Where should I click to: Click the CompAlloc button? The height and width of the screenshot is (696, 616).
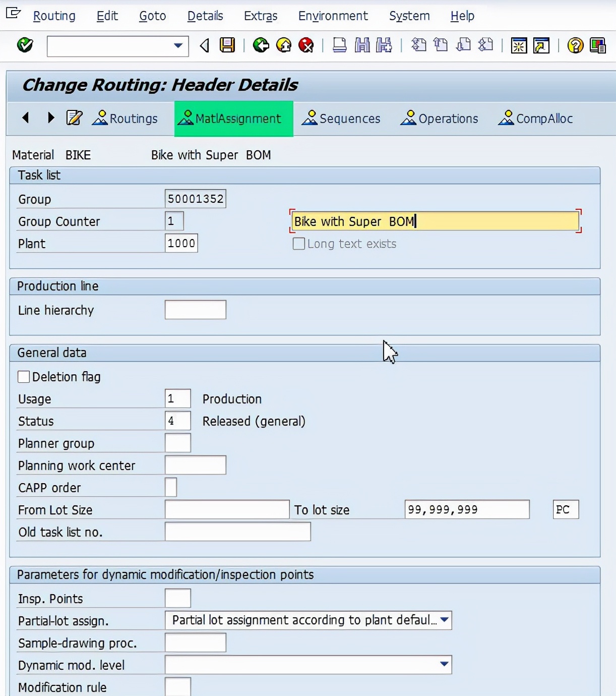536,119
